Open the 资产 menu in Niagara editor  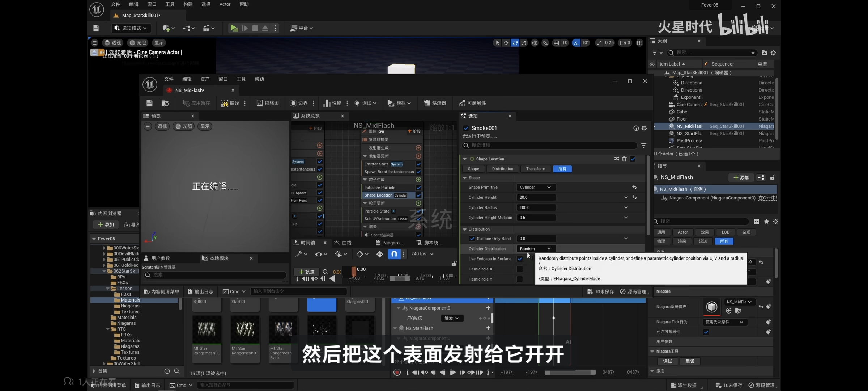click(x=205, y=79)
